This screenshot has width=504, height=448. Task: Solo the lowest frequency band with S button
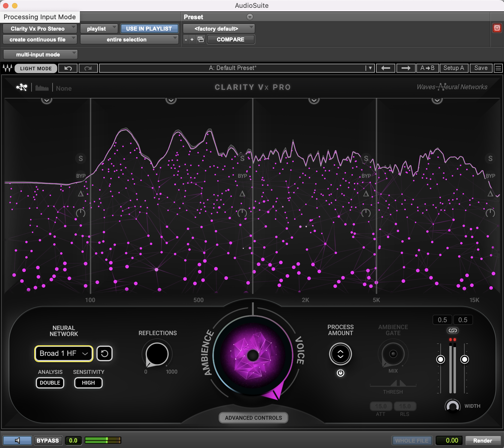click(x=80, y=159)
